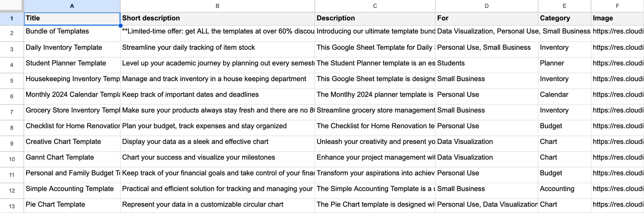The image size is (644, 213).
Task: Click the "Gannt Chart Template" cell
Action: [72, 158]
